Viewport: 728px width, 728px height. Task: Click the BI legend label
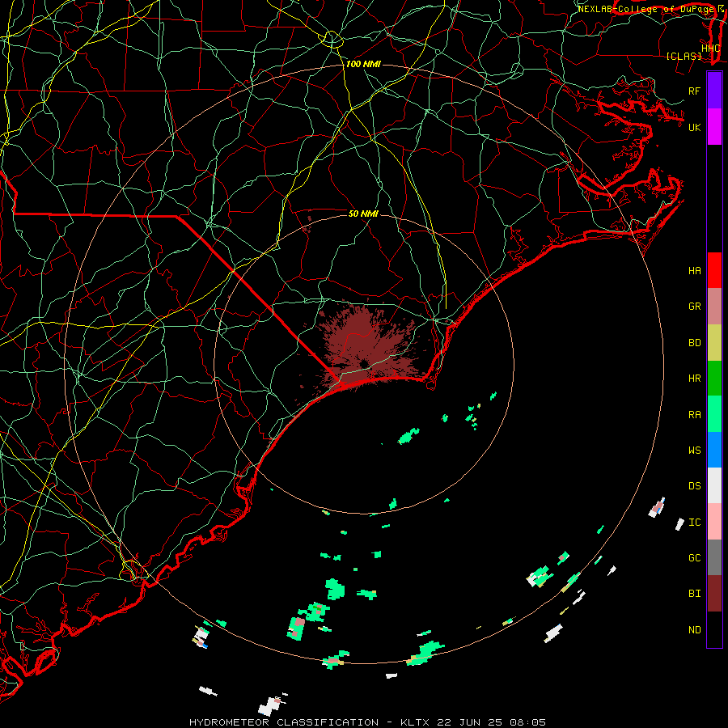pyautogui.click(x=694, y=594)
